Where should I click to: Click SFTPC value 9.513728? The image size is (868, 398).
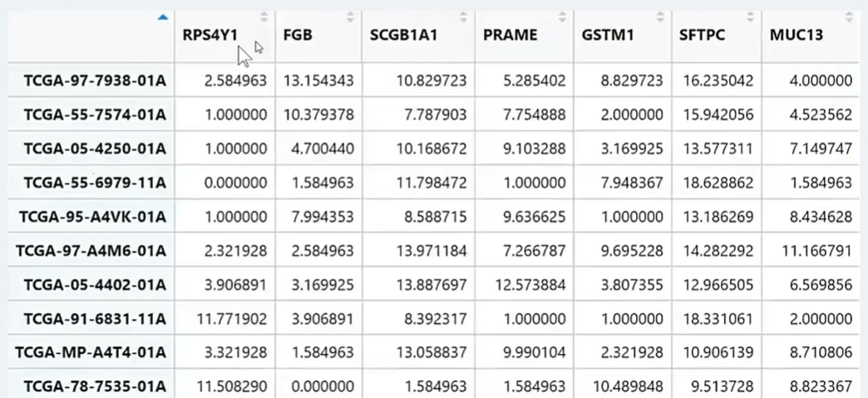point(722,386)
